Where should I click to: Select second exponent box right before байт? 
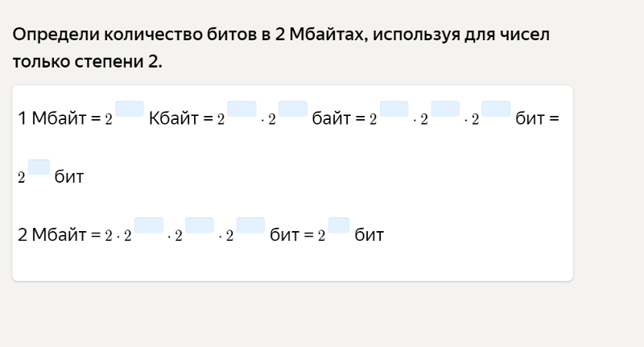(293, 109)
